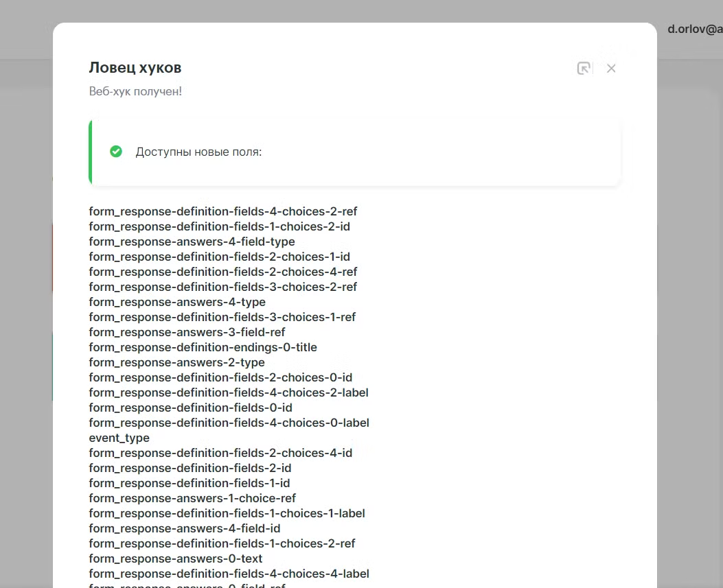Click form_response-definition-fields-2-id entry

coord(190,468)
